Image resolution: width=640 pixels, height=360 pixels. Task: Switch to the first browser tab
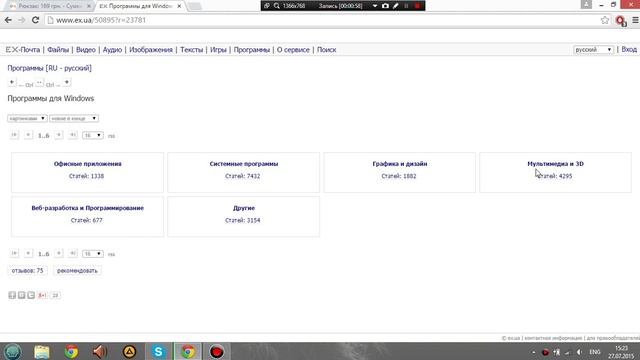pyautogui.click(x=51, y=6)
